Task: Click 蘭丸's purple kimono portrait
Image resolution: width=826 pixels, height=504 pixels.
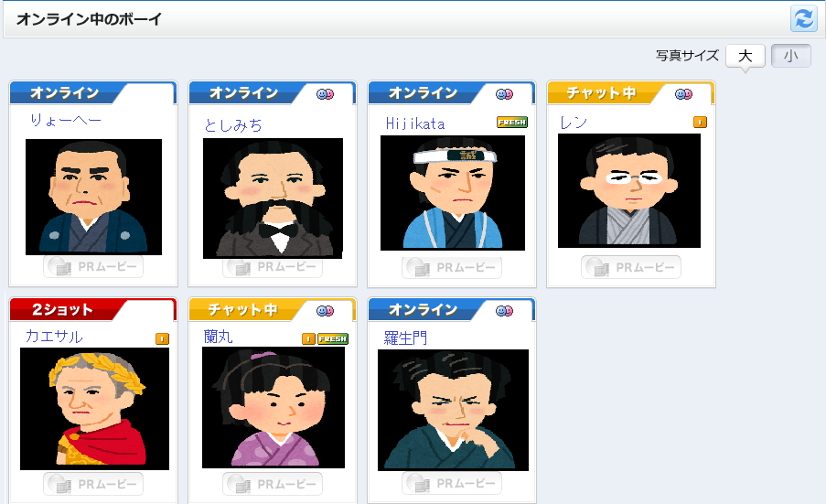Action: (274, 407)
